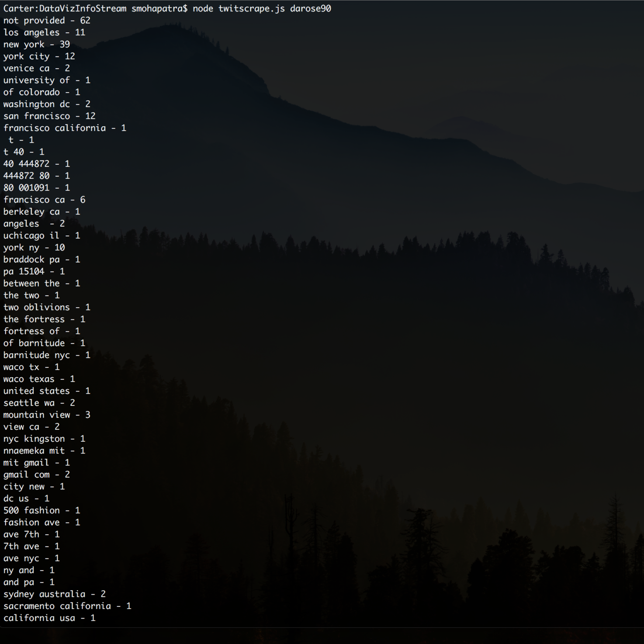Click 'university of - 1' line
The image size is (644, 644).
47,80
